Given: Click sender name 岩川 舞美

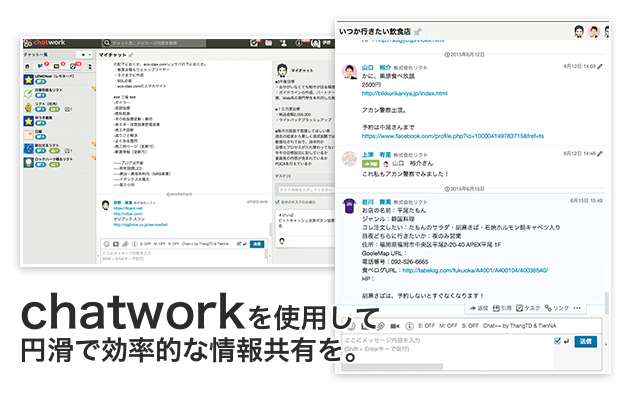Looking at the screenshot, I should pos(376,202).
